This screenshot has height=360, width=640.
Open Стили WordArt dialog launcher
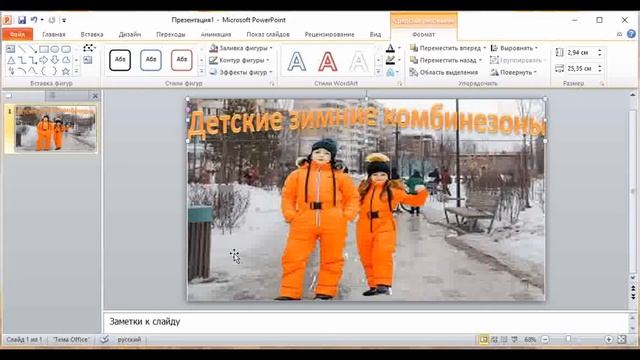click(x=400, y=83)
